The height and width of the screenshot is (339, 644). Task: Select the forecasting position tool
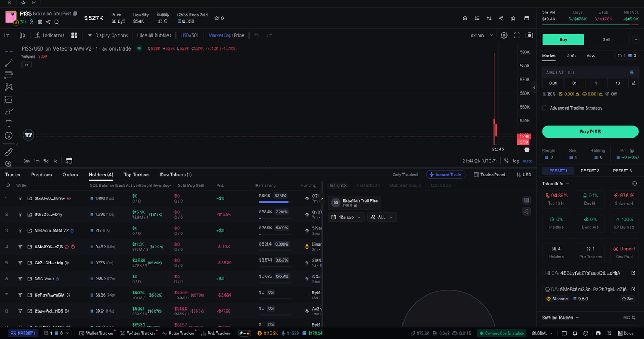coord(9,99)
